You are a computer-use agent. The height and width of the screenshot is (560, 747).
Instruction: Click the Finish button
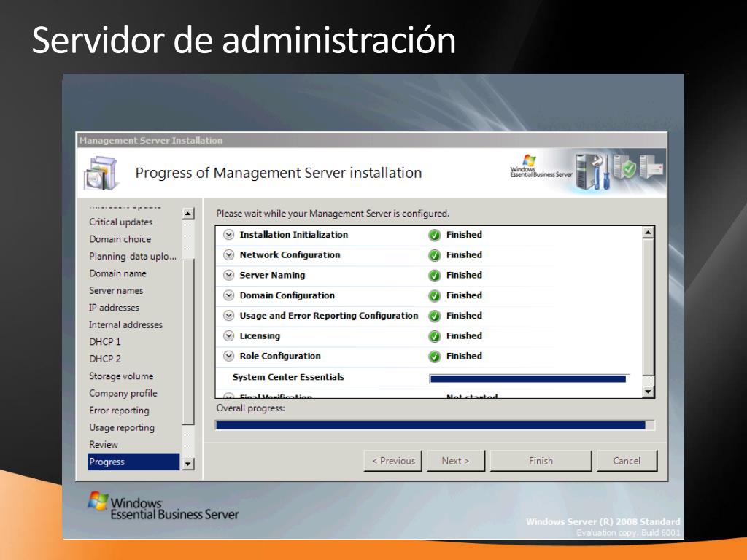click(541, 461)
